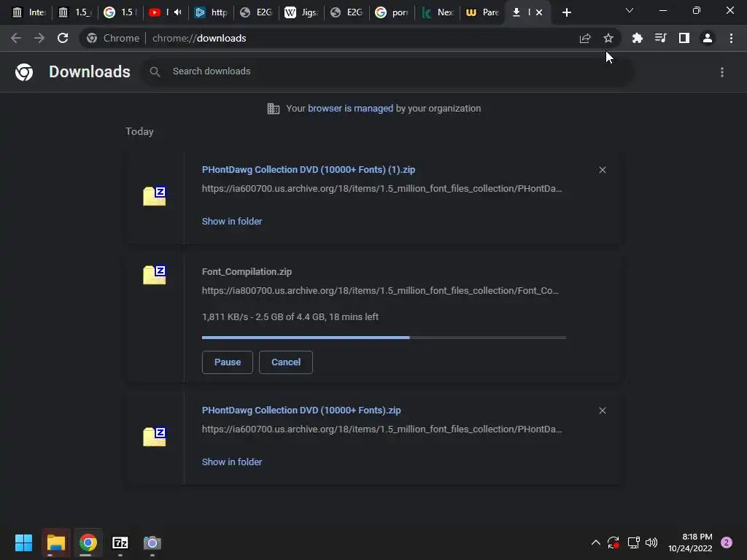747x560 pixels.
Task: Go back using browser back arrow
Action: point(16,38)
